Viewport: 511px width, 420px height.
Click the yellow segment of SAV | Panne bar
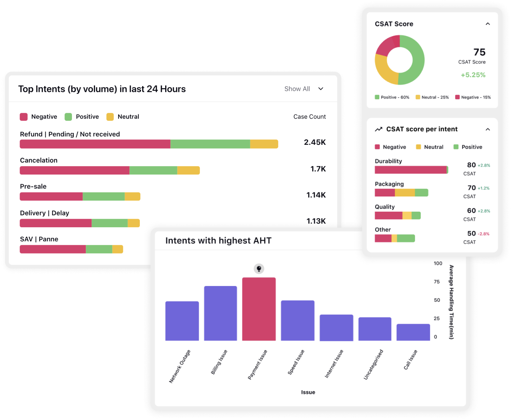pyautogui.click(x=118, y=249)
